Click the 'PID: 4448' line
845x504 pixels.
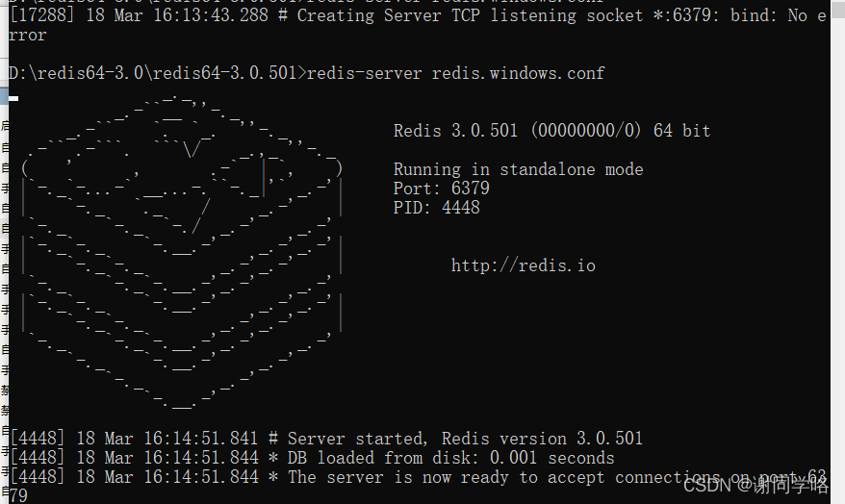pyautogui.click(x=437, y=208)
